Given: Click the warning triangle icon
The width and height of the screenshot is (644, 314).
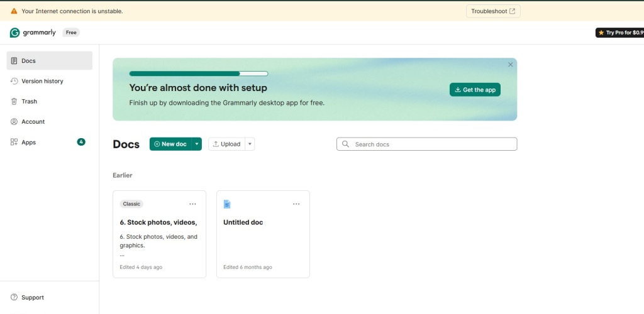Looking at the screenshot, I should click(14, 11).
